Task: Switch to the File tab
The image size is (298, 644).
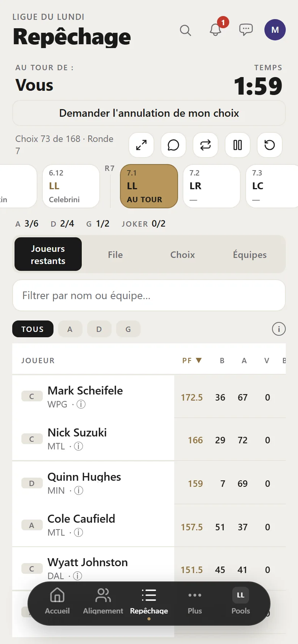Action: coord(115,254)
